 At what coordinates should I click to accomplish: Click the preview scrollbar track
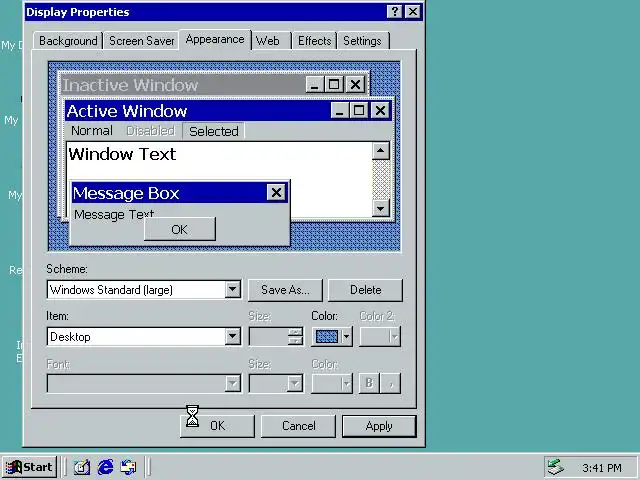[381, 180]
